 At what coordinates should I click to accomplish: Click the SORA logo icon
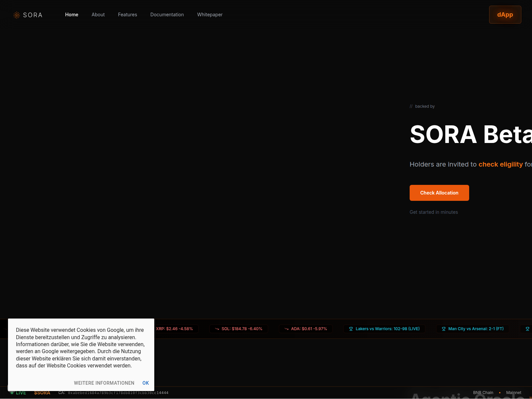(x=17, y=15)
